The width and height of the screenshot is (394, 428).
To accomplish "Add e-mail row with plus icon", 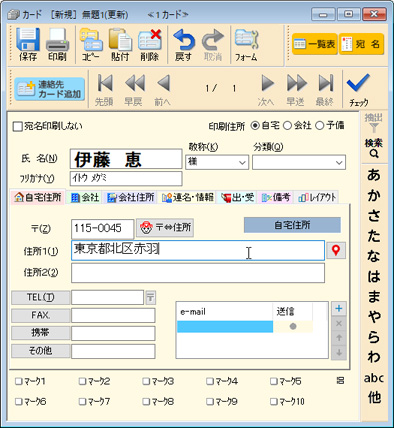I will (x=339, y=309).
